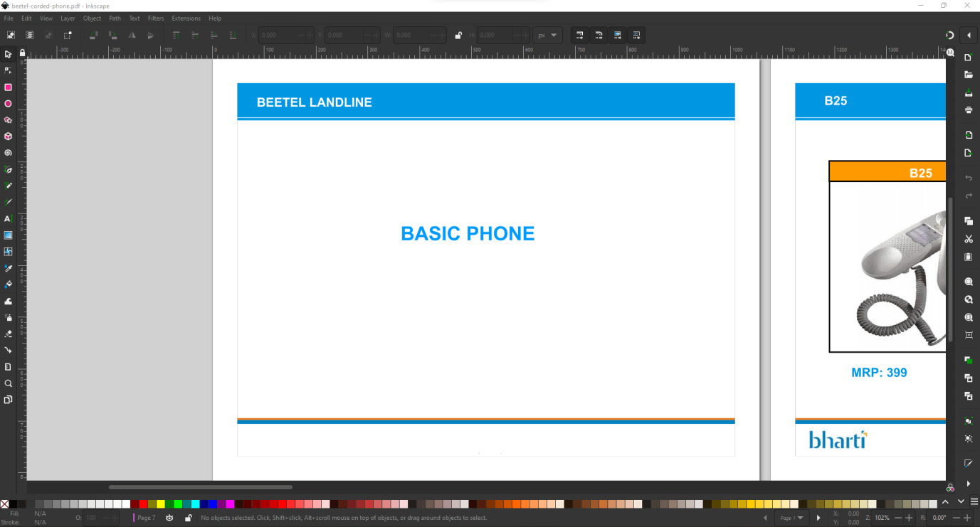Click the no-color X swatch

click(x=4, y=504)
